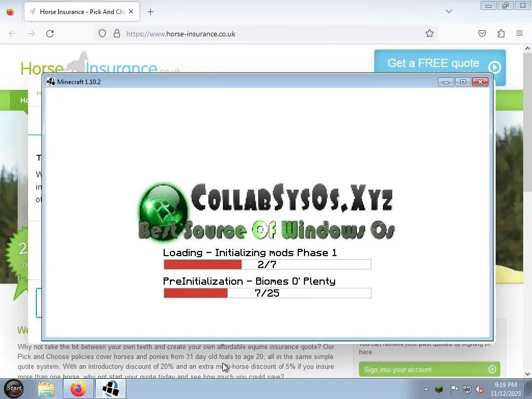List all tabs dropdown arrow
This screenshot has width=532, height=399.
pyautogui.click(x=449, y=11)
